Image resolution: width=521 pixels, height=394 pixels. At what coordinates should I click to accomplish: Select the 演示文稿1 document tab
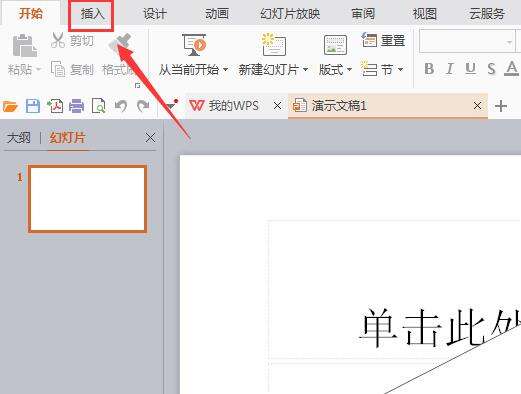pyautogui.click(x=388, y=106)
